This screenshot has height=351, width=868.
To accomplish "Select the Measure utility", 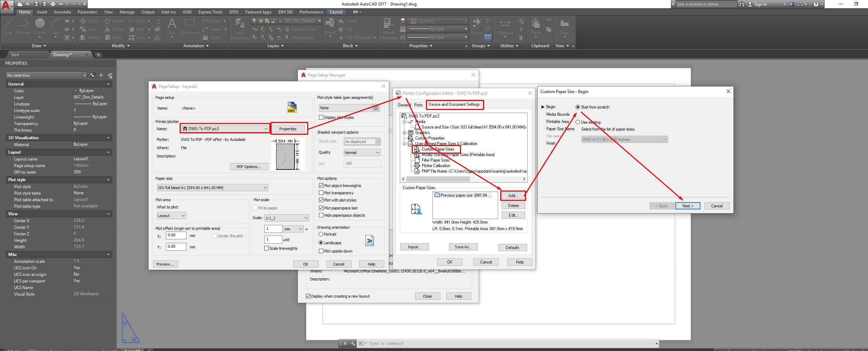I will (x=505, y=27).
